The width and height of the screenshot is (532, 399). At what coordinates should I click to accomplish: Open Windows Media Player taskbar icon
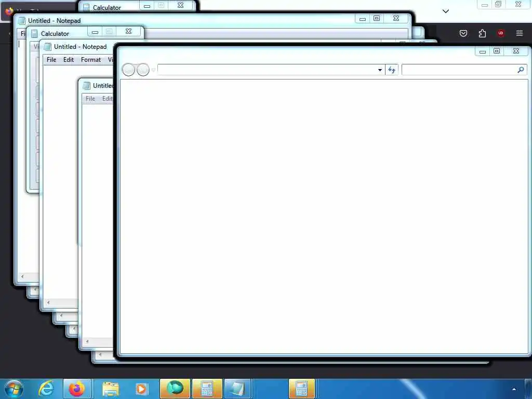point(141,389)
